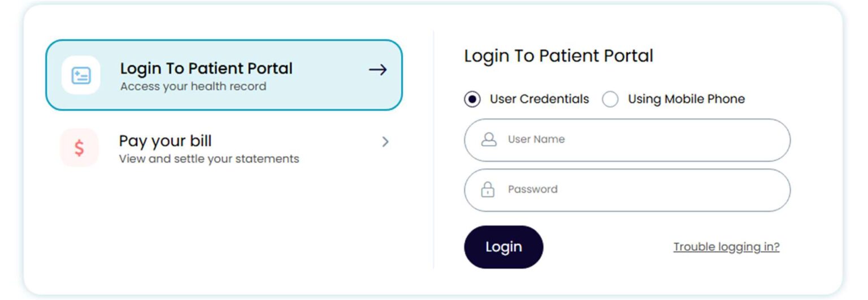
Task: Click the padlock icon in password field
Action: [x=488, y=190]
